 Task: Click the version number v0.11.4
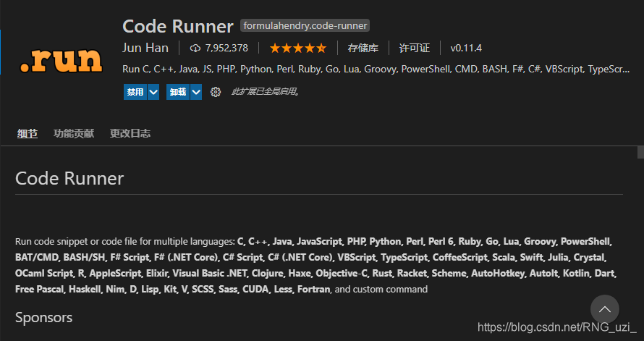(466, 48)
